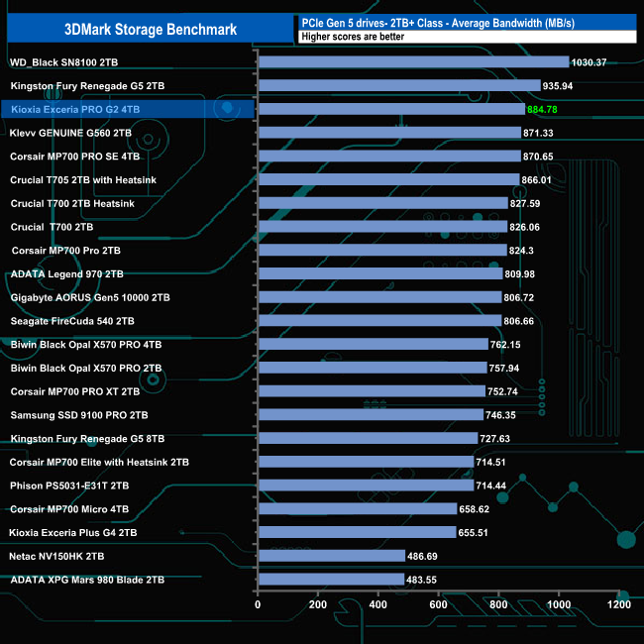Viewport: 644px width, 644px height.
Task: Click the WD_Black SN8100 bar
Action: pos(414,62)
